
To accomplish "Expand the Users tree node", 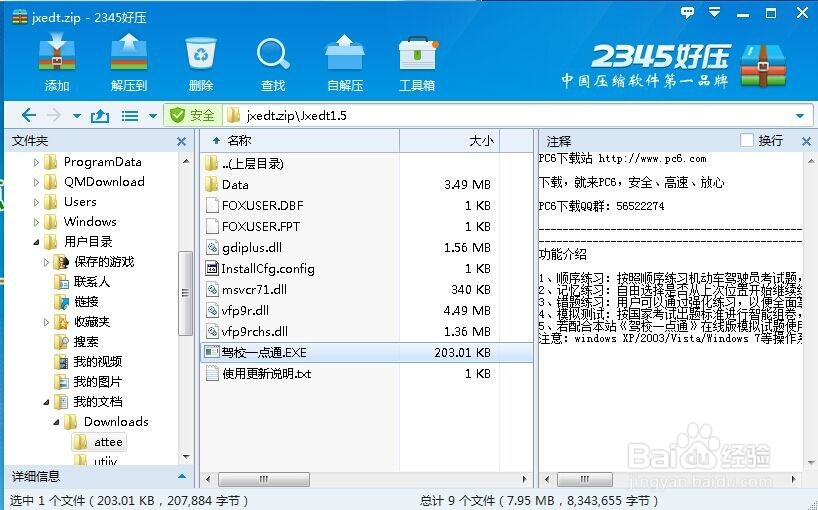I will click(36, 202).
